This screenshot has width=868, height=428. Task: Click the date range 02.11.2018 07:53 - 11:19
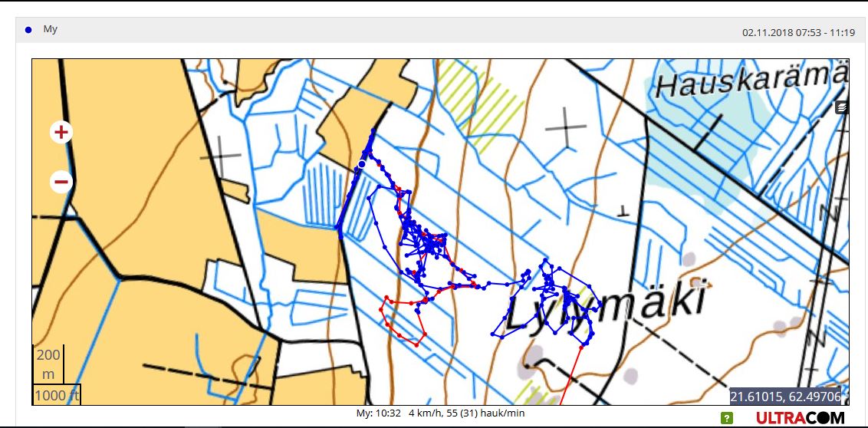[x=798, y=32]
